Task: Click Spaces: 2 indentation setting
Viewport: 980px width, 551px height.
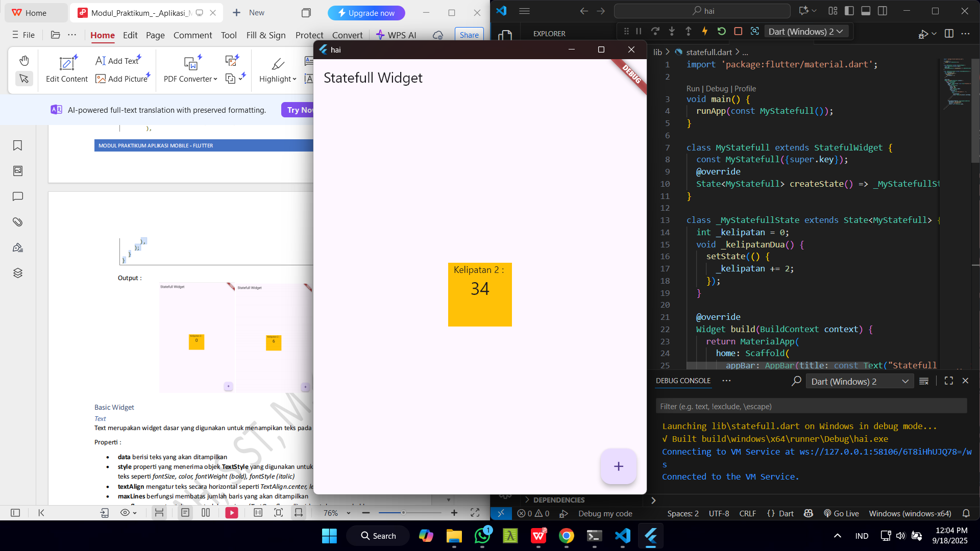Action: tap(683, 514)
